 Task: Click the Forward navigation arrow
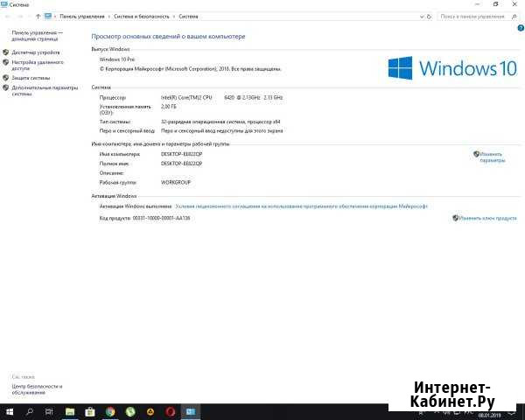[20, 17]
